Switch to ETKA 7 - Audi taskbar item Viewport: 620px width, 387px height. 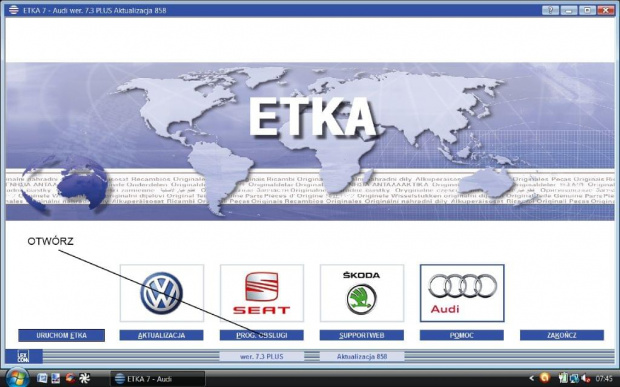[x=157, y=379]
